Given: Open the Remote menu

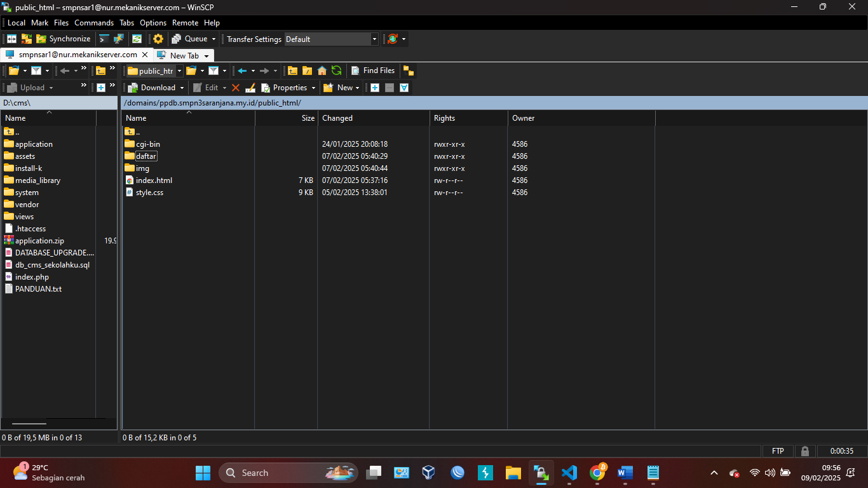Looking at the screenshot, I should click(186, 22).
